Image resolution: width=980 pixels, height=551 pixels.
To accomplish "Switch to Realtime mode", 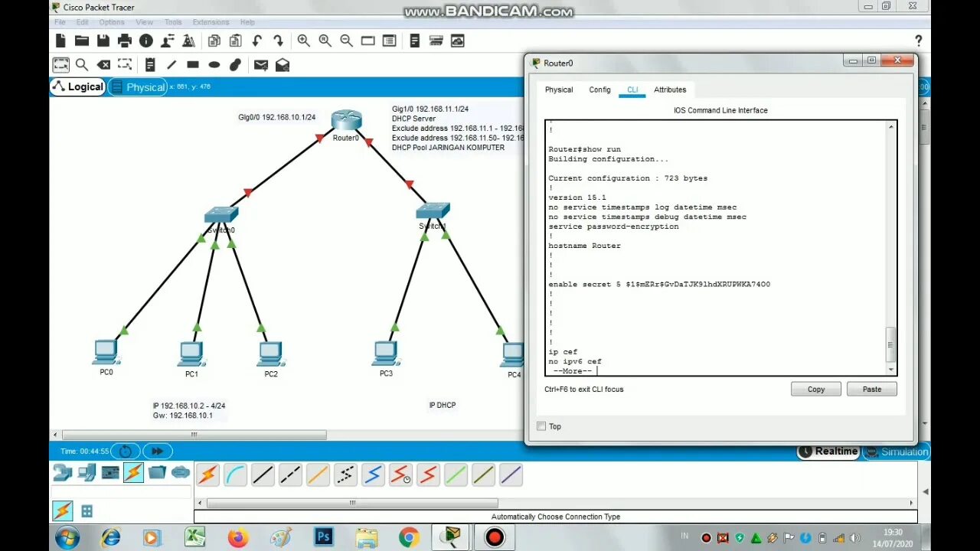I will pos(828,452).
